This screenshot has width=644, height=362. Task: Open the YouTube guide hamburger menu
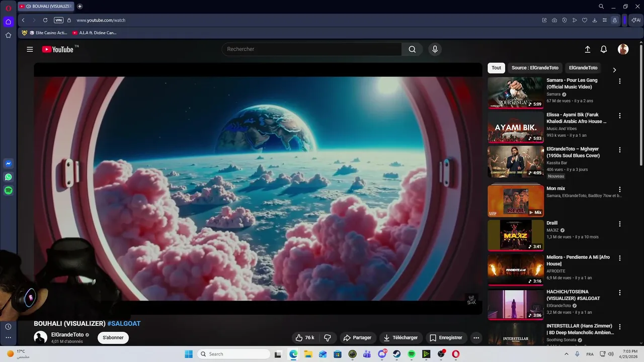tap(30, 49)
